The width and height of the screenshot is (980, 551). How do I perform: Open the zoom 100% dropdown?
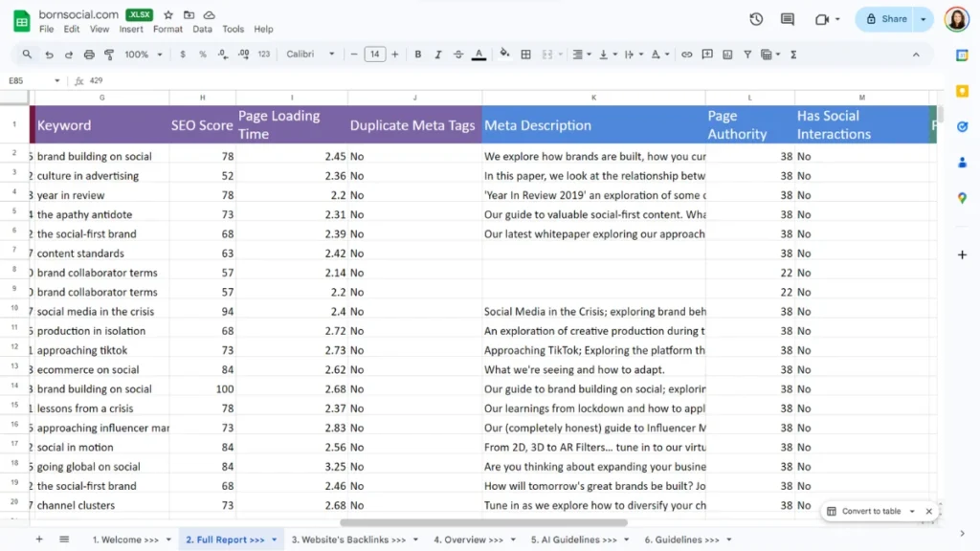142,55
